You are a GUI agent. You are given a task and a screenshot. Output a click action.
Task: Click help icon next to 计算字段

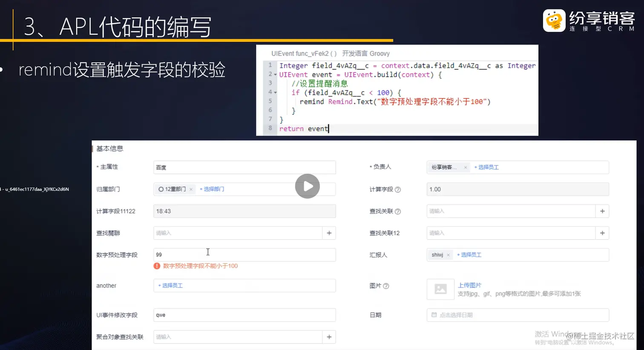[x=398, y=190]
